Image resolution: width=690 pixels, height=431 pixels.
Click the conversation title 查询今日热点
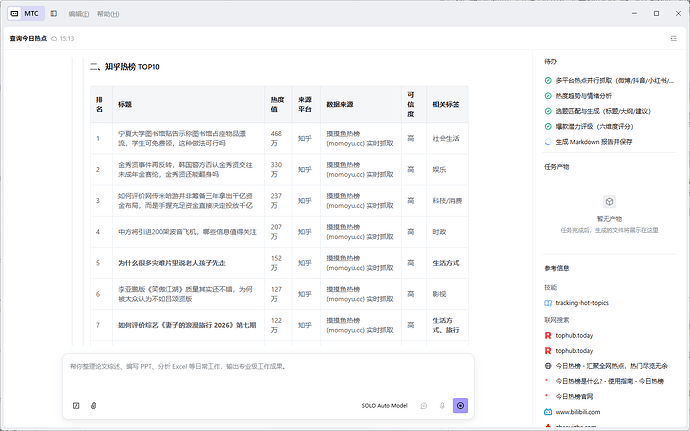click(x=28, y=39)
